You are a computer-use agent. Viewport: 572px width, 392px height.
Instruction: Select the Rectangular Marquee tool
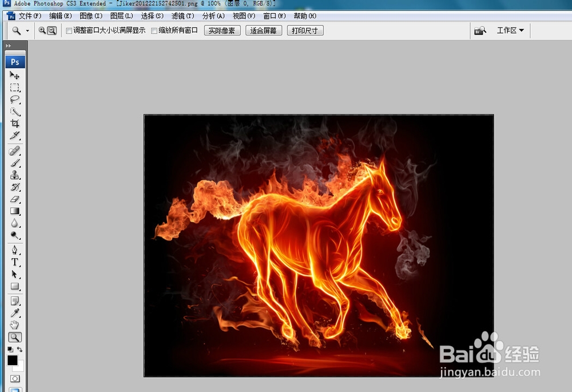[x=15, y=88]
